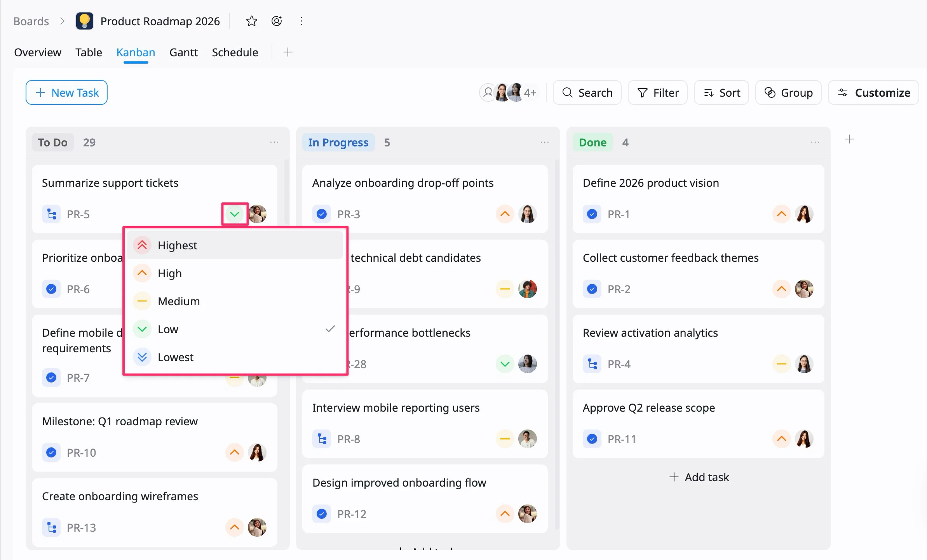Image resolution: width=927 pixels, height=560 pixels.
Task: Click the subtask icon on PR-5
Action: [51, 214]
